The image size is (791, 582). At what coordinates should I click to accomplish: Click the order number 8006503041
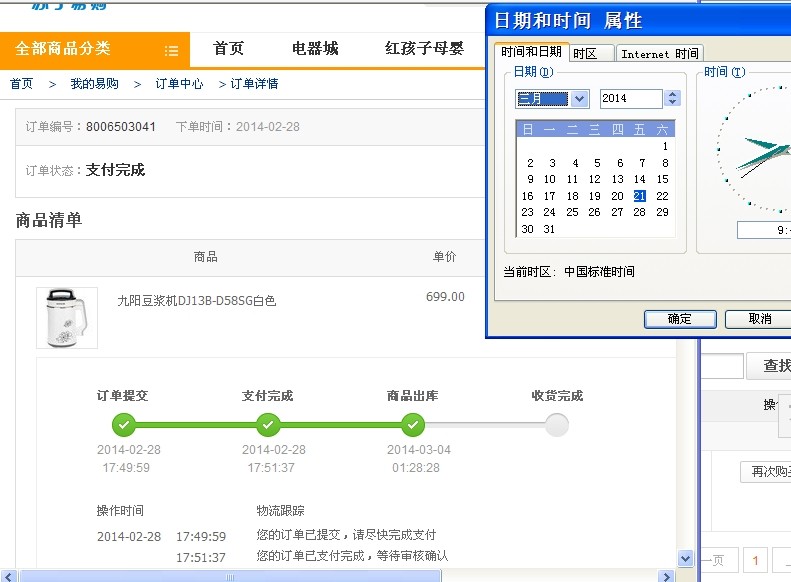[x=121, y=127]
